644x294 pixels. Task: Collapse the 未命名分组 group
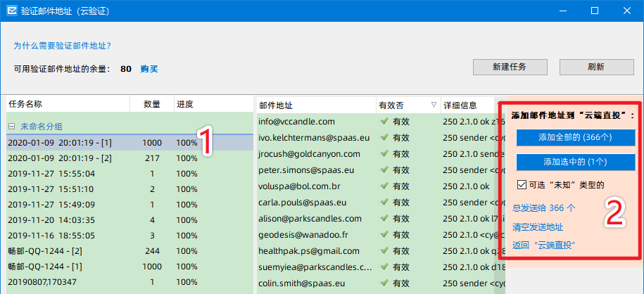tap(12, 127)
